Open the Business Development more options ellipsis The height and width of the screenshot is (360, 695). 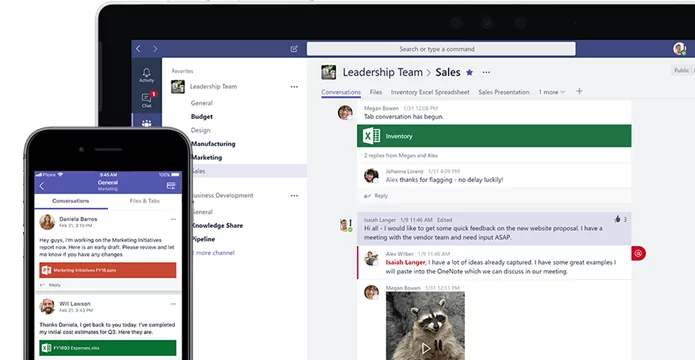point(294,196)
